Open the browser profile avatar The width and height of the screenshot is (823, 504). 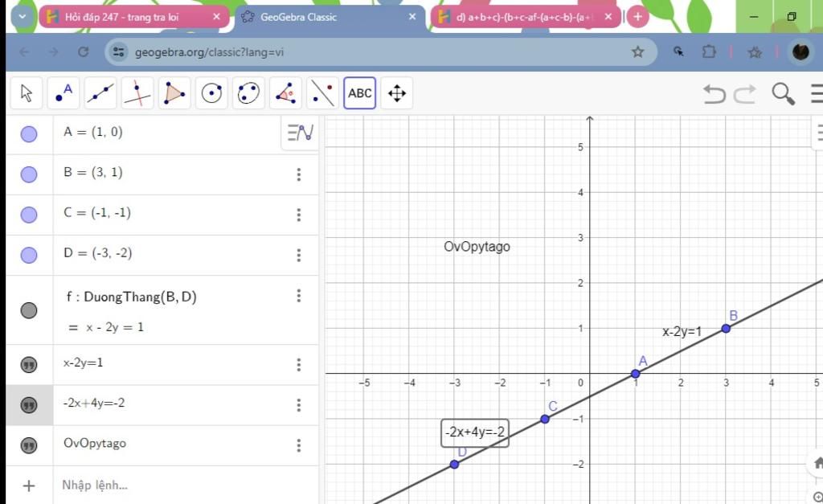[x=800, y=52]
